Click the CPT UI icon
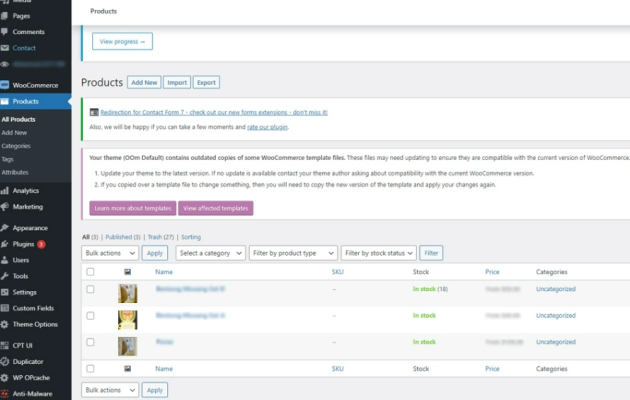 [4, 345]
